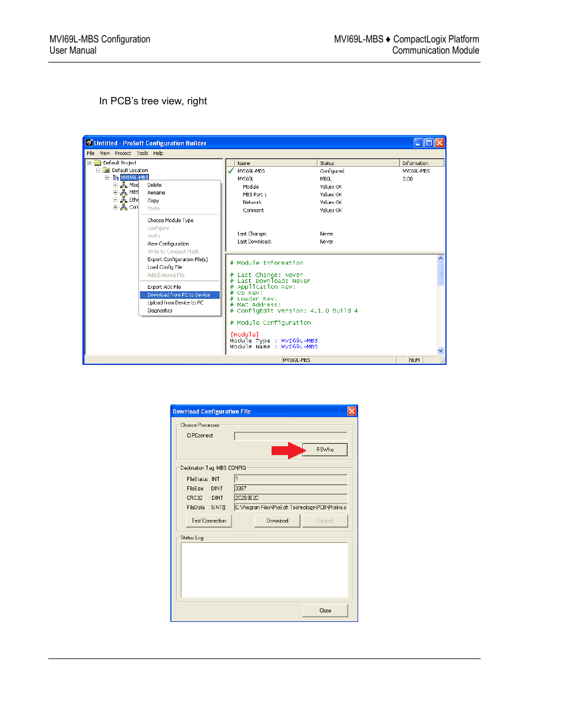Select View Configuration in context menu
The image size is (562, 728).
(179, 243)
